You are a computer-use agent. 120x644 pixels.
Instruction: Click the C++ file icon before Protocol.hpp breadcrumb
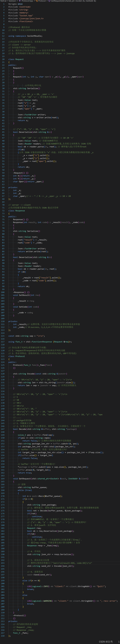click(20, 1)
